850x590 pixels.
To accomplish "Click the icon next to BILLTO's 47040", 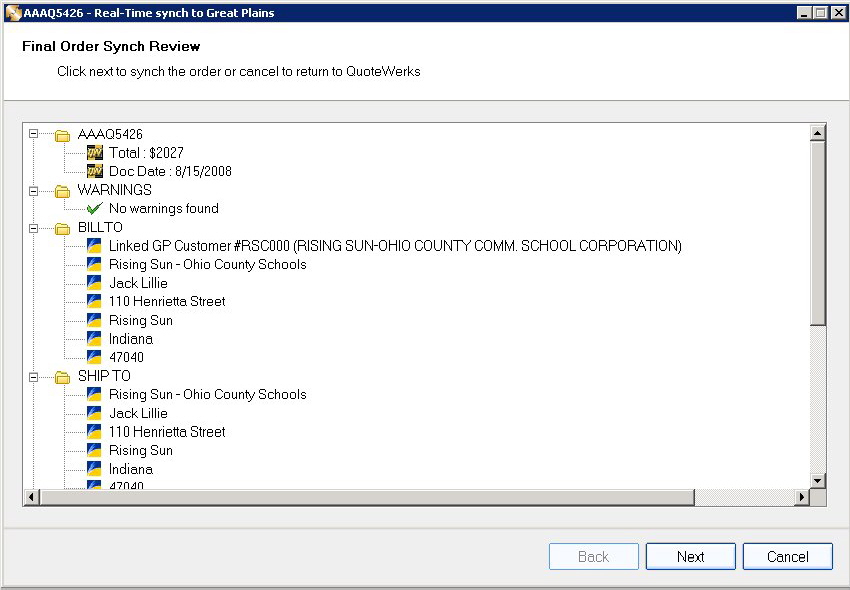I will 94,357.
